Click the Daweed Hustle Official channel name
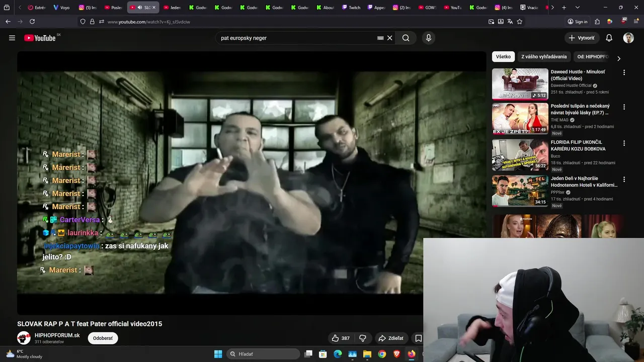The height and width of the screenshot is (362, 644). [x=571, y=85]
